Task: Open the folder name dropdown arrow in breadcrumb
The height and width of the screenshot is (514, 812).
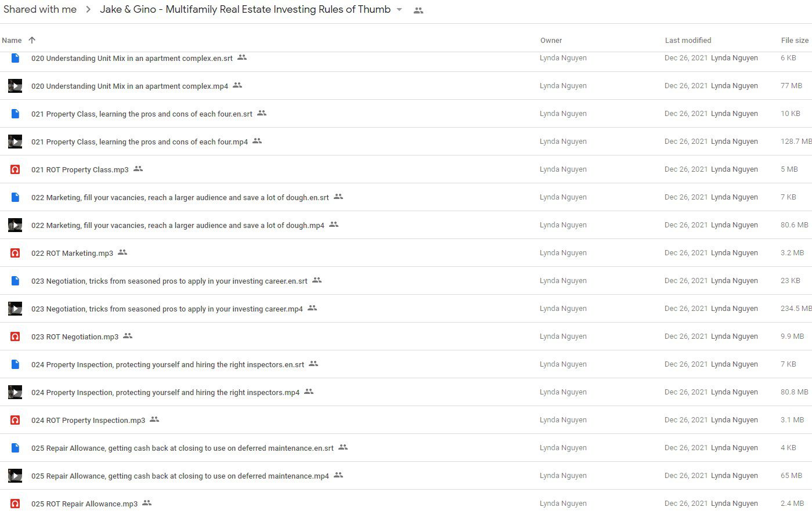Action: point(399,10)
